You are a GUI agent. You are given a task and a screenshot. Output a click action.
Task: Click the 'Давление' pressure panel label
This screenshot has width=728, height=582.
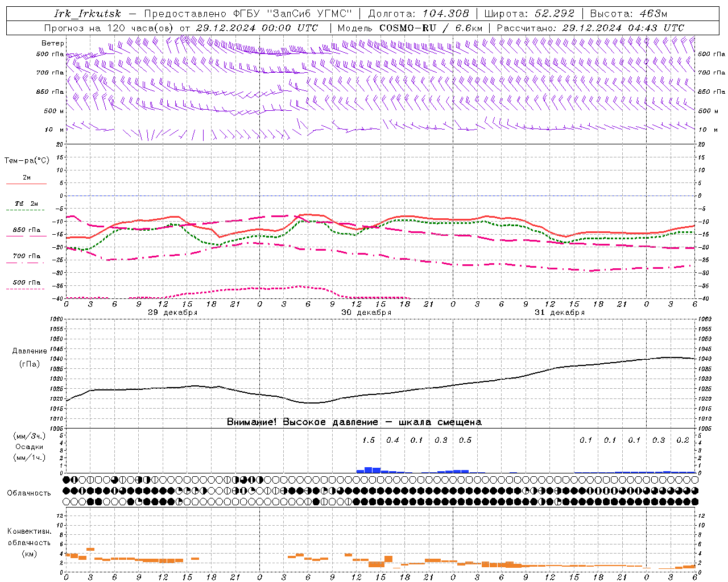pos(30,351)
